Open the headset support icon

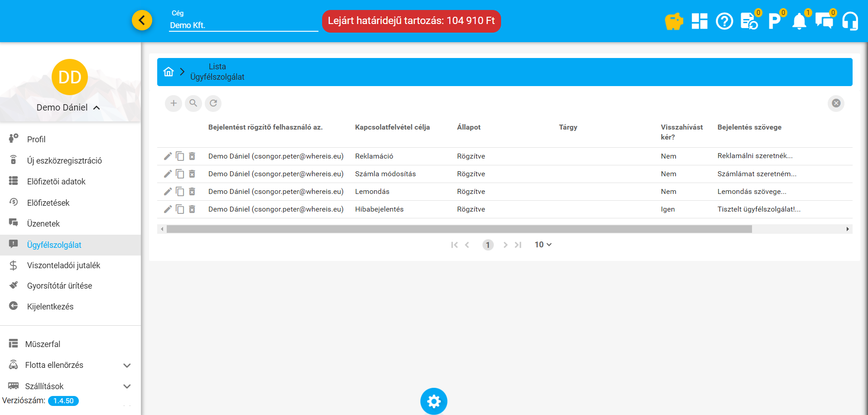[850, 21]
